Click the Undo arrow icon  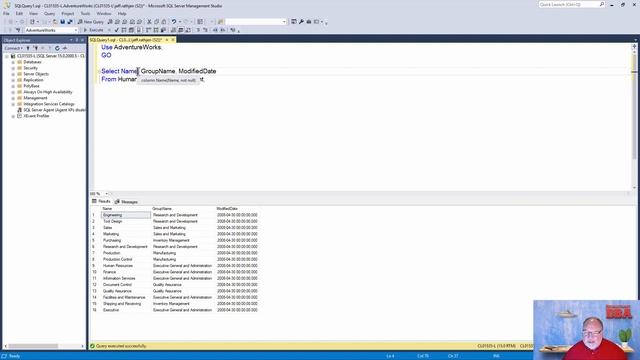pyautogui.click(x=173, y=22)
